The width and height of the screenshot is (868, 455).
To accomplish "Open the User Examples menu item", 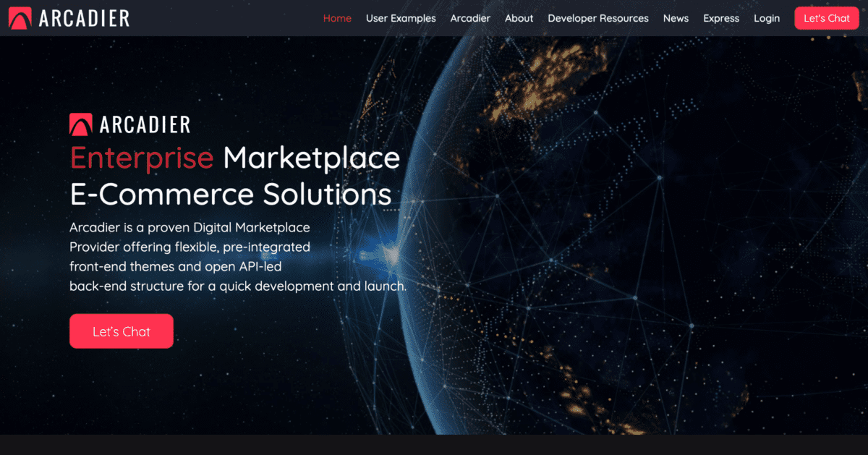I will point(401,18).
